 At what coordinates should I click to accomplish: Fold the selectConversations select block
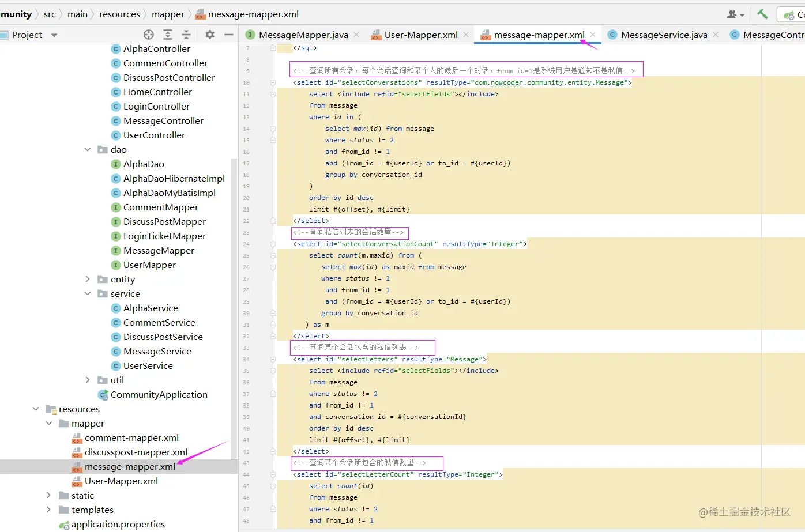273,82
